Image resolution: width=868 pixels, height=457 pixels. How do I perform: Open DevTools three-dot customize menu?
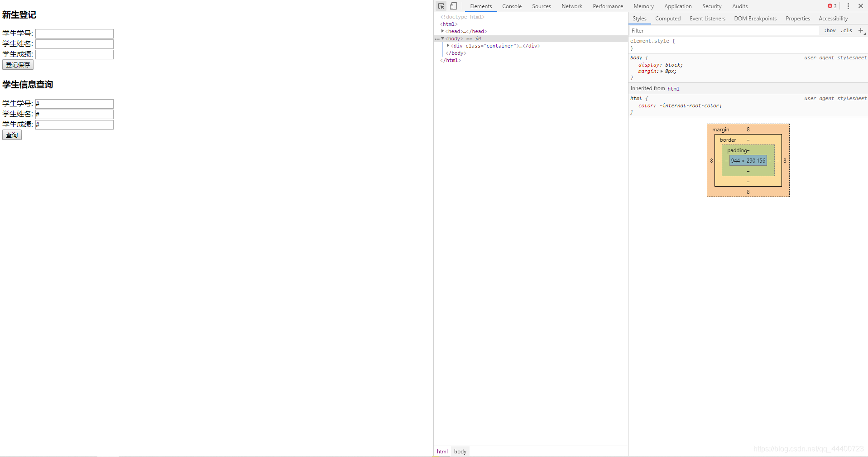coord(848,6)
